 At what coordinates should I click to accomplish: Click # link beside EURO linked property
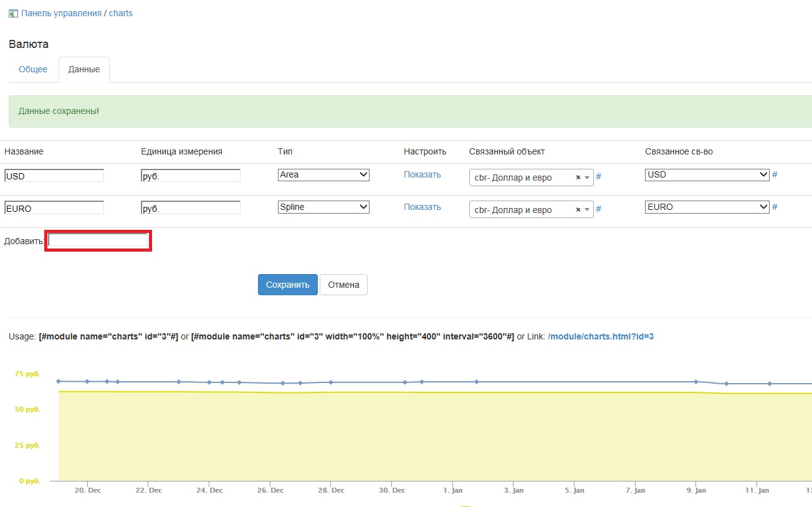click(x=775, y=207)
